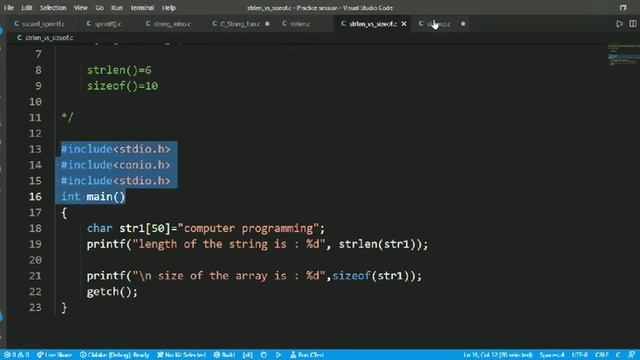Screen dimensions: 640x360
Task: Open the code minimap preview
Action: pos(623,55)
